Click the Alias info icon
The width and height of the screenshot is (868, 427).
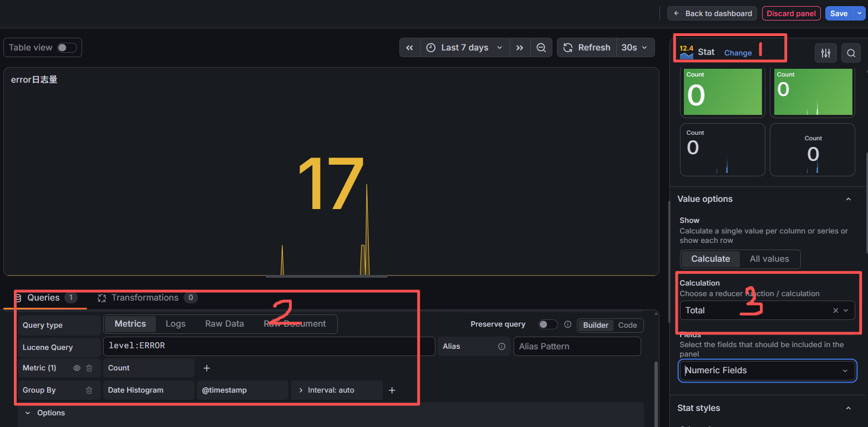point(501,347)
